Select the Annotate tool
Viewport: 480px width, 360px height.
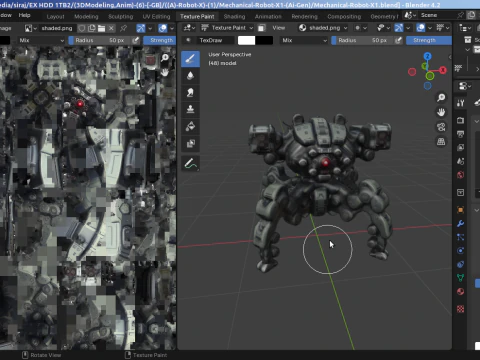(x=190, y=164)
